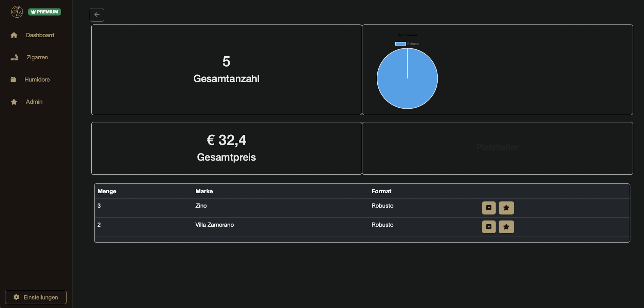Click quantity 3 in Zino row
This screenshot has width=644, height=308.
[x=99, y=206]
